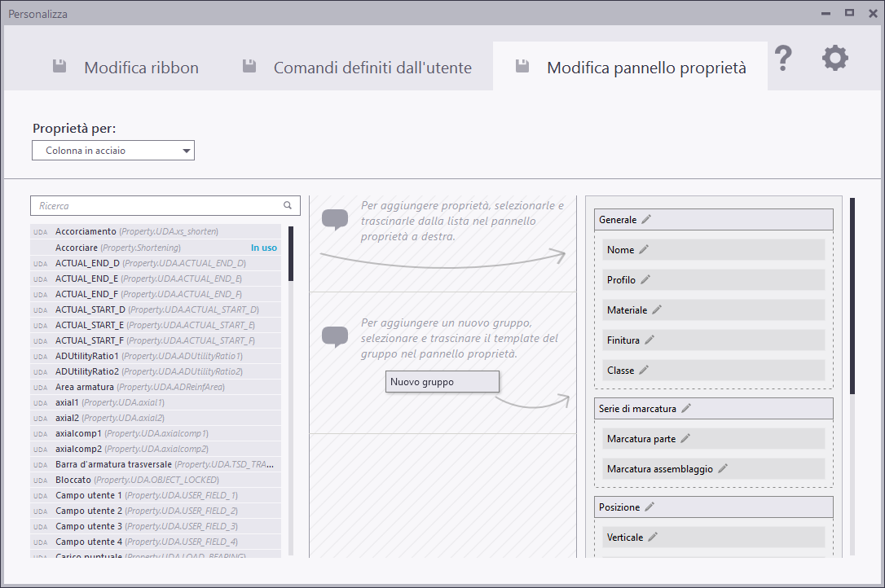This screenshot has height=588, width=885.
Task: Edit the Generale group name pencil
Action: pos(646,219)
